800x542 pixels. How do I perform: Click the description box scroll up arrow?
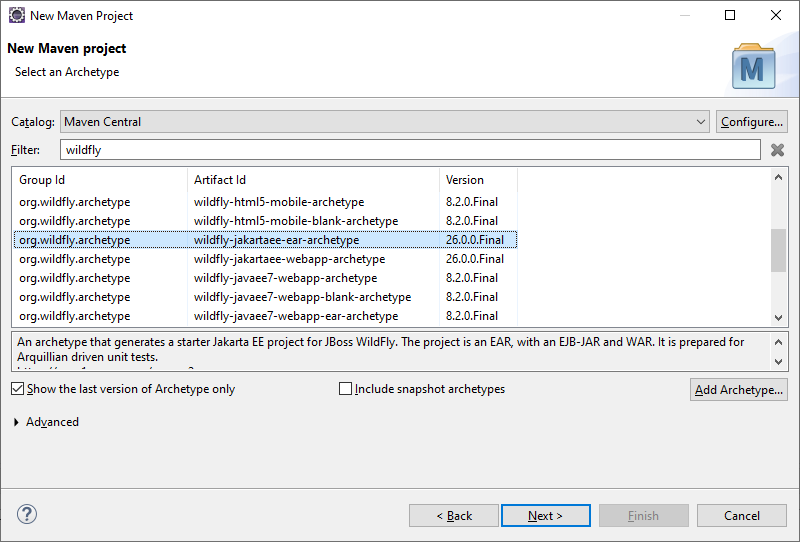click(x=778, y=342)
